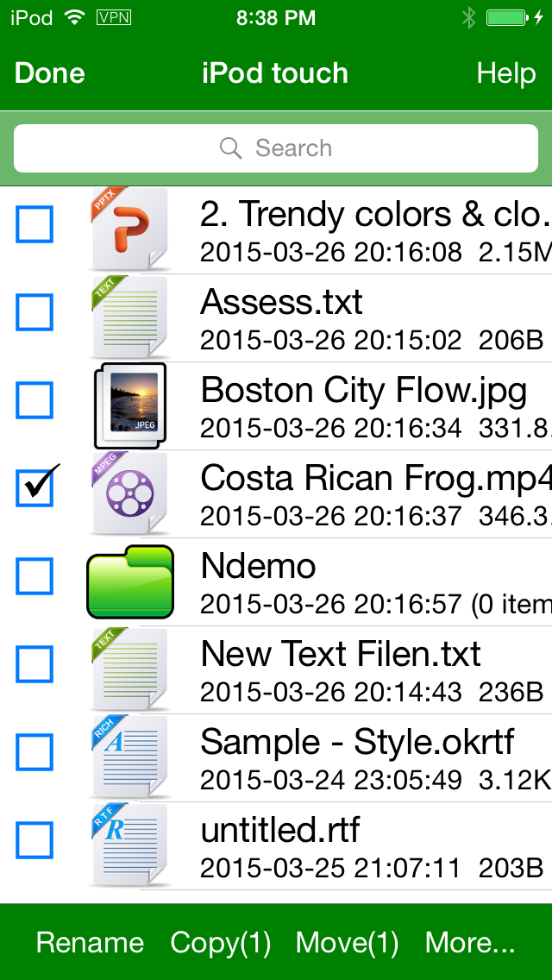
Task: Tap the text file icon for Assess.txt
Action: point(129,317)
